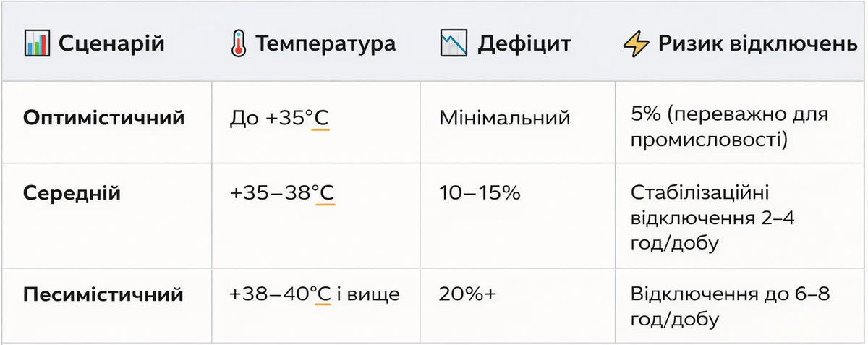Image resolution: width=868 pixels, height=345 pixels.
Task: Click the lightning bolt icon beside Ризик відключень
Action: (637, 44)
